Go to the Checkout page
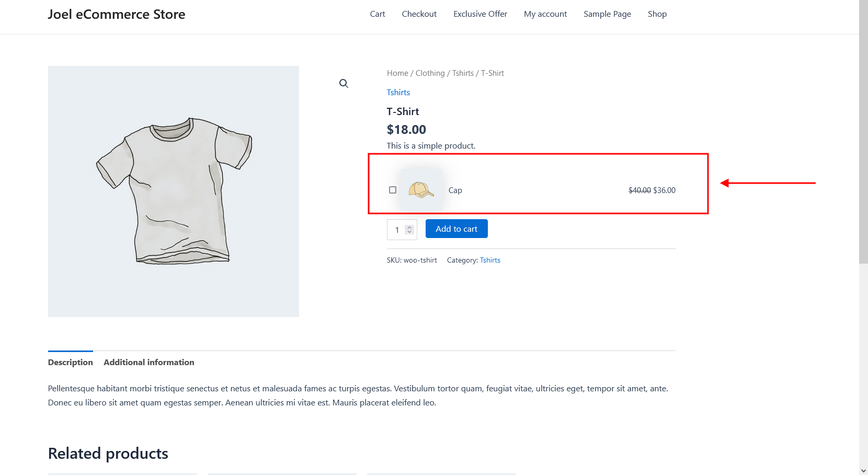The width and height of the screenshot is (868, 475). [x=419, y=14]
